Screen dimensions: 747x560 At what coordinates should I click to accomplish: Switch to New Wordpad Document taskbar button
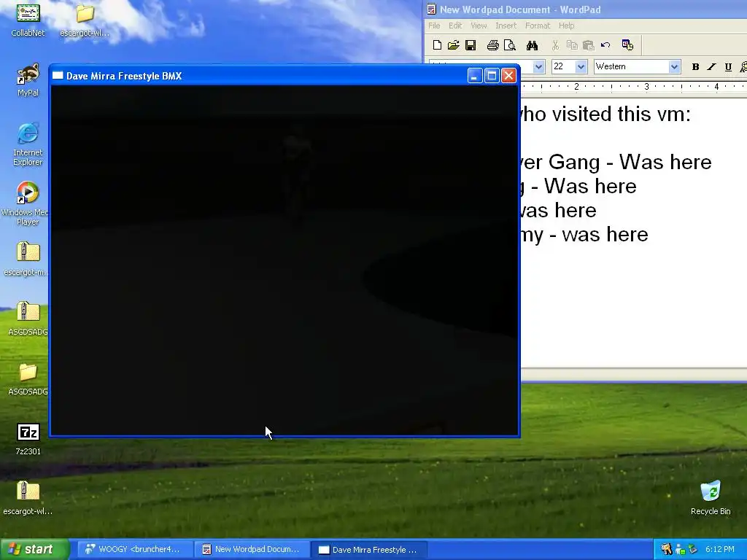(x=251, y=550)
